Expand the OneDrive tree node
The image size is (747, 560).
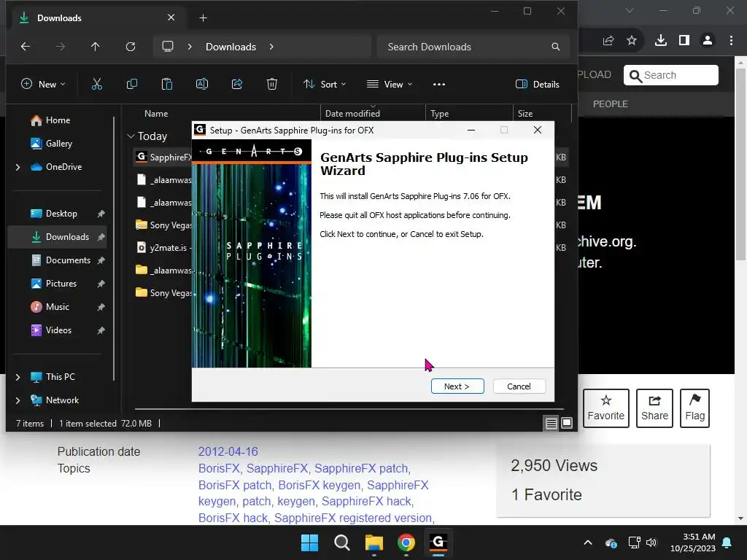coord(18,167)
